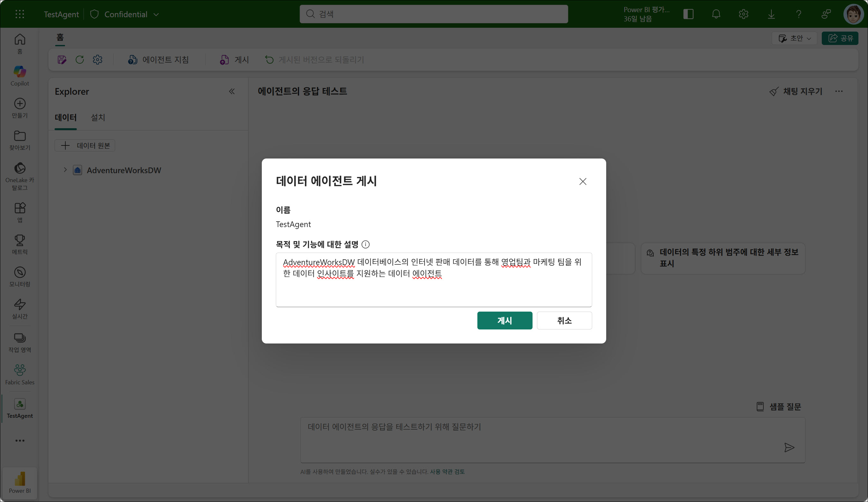Image resolution: width=868 pixels, height=502 pixels.
Task: Switch to the 설치 tab
Action: click(98, 117)
